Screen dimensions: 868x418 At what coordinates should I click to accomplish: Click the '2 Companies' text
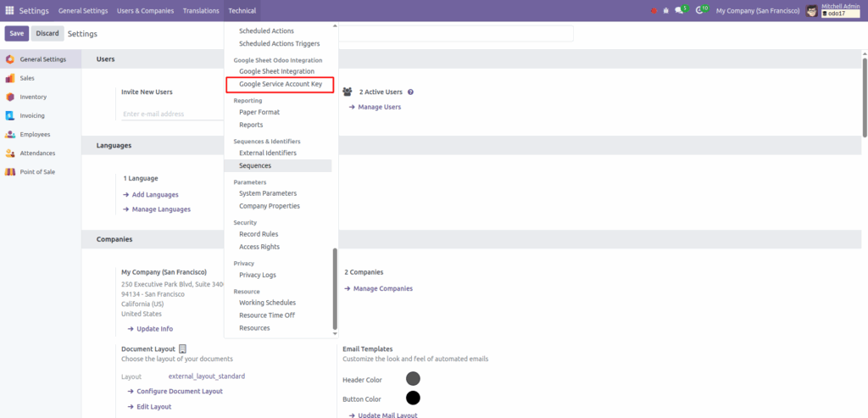coord(364,272)
